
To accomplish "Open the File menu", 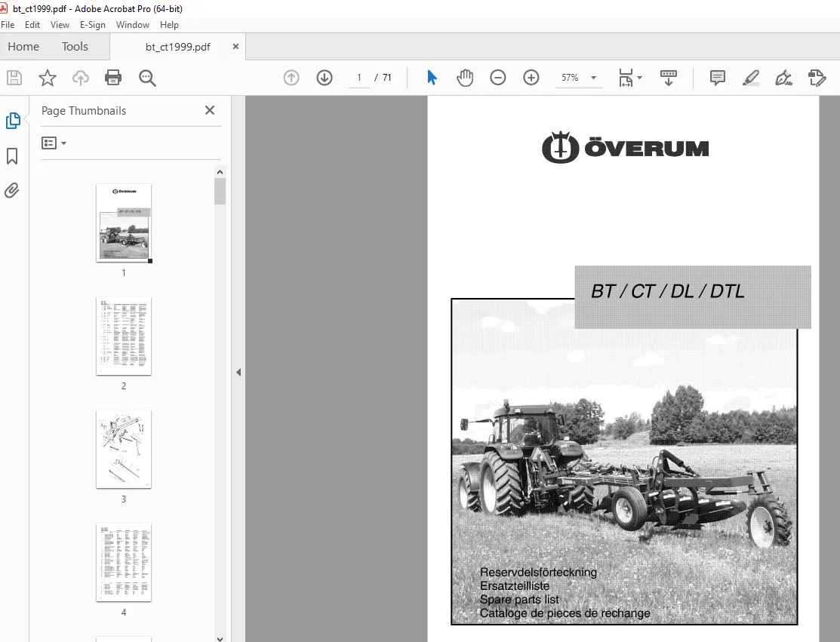I will (8, 25).
